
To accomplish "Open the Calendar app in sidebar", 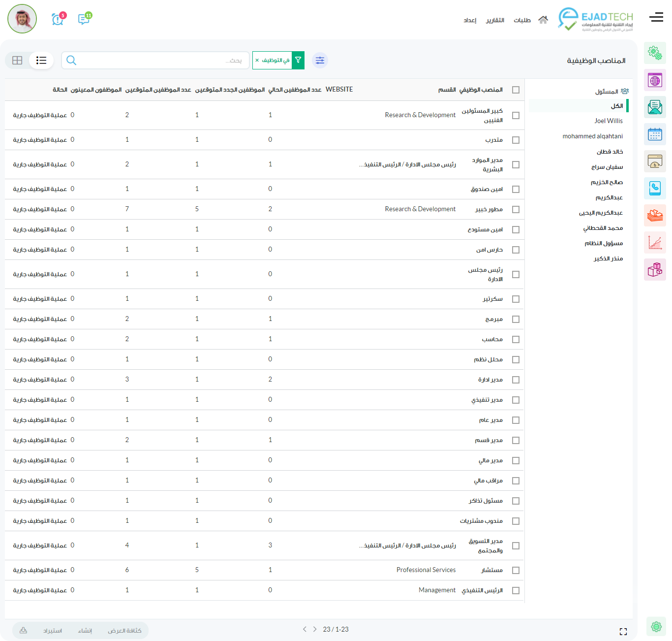I will pyautogui.click(x=655, y=134).
